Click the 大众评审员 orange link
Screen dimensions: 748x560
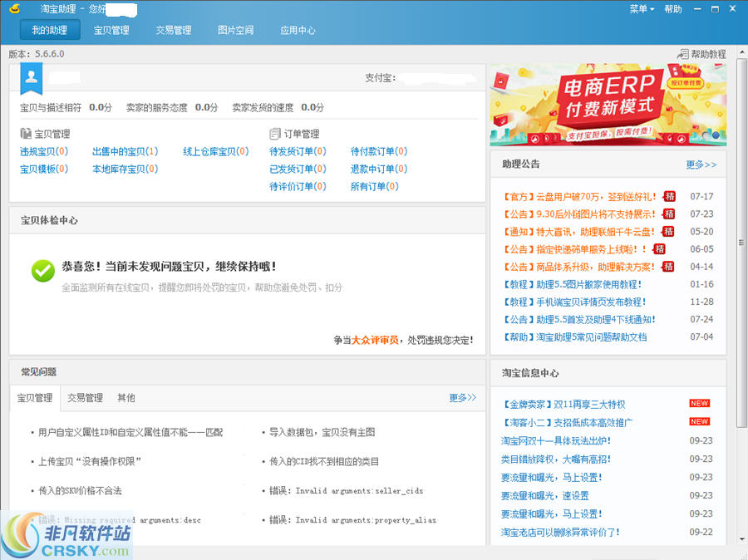[x=375, y=340]
